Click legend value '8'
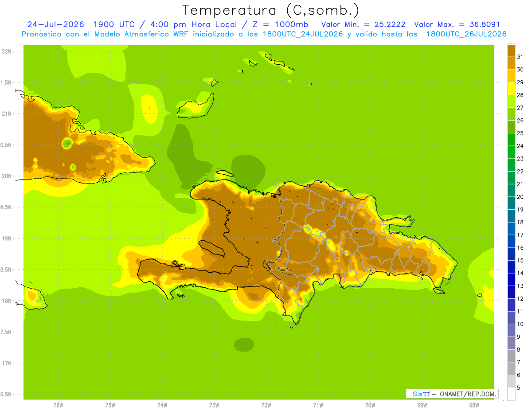 [x=518, y=349]
